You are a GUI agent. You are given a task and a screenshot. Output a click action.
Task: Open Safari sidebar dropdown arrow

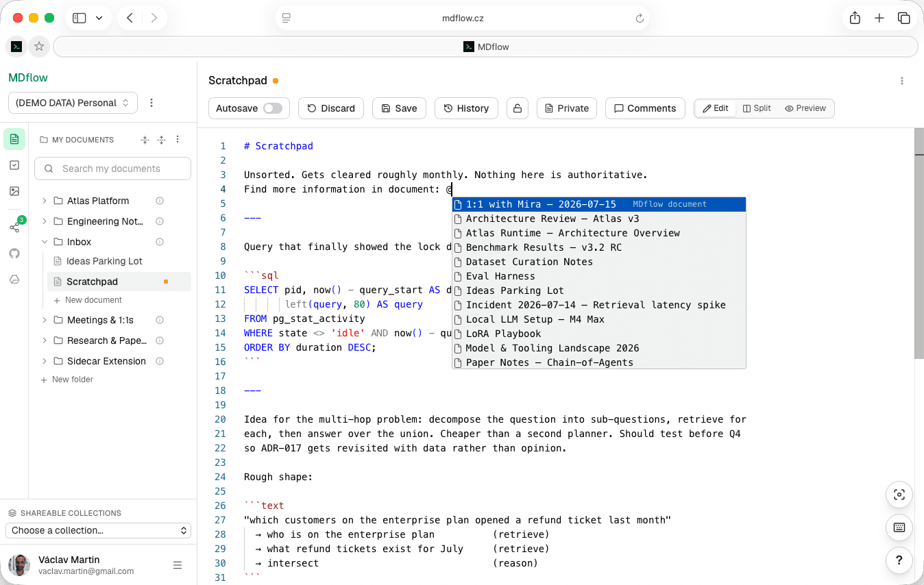99,18
